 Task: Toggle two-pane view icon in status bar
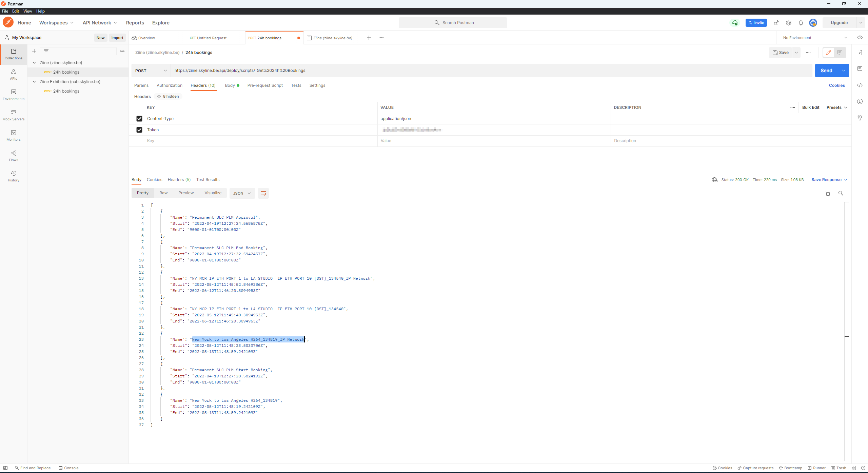(854, 468)
